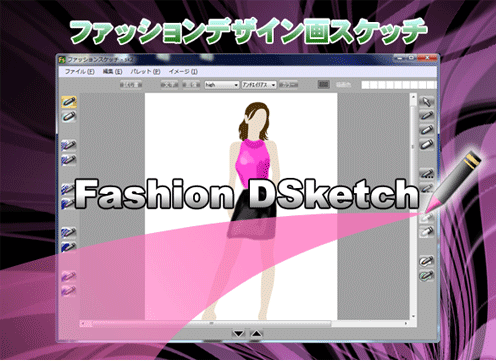Open the パレット(P) menu
This screenshot has height=361, width=496.
145,71
